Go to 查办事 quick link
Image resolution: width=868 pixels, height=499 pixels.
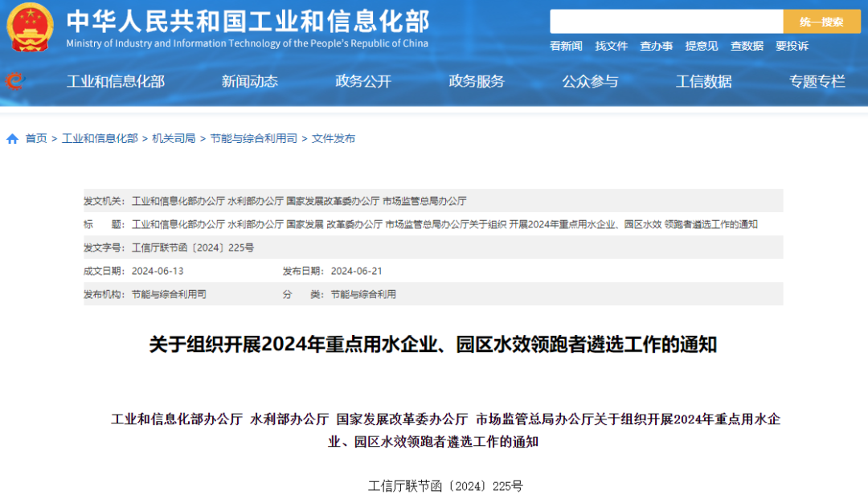tap(656, 47)
